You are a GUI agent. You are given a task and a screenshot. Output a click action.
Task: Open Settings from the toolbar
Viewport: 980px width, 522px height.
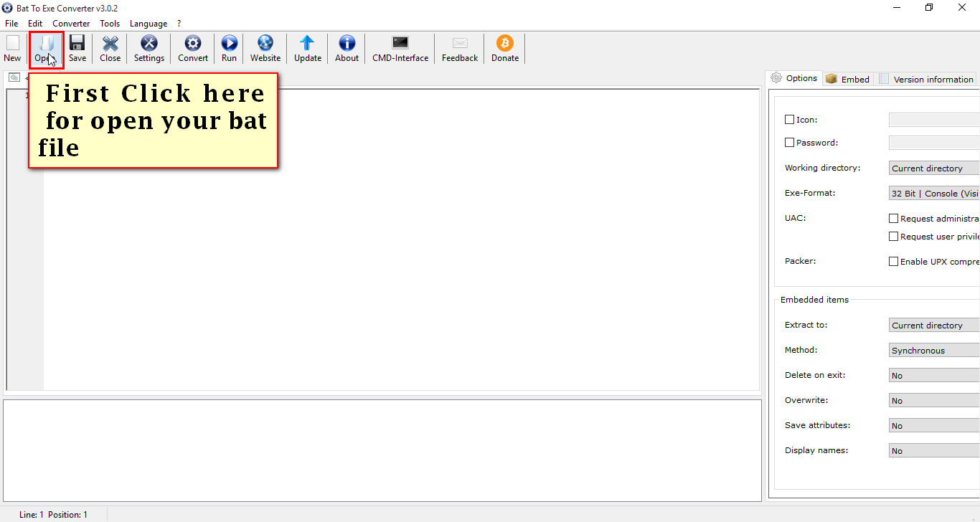[x=149, y=49]
